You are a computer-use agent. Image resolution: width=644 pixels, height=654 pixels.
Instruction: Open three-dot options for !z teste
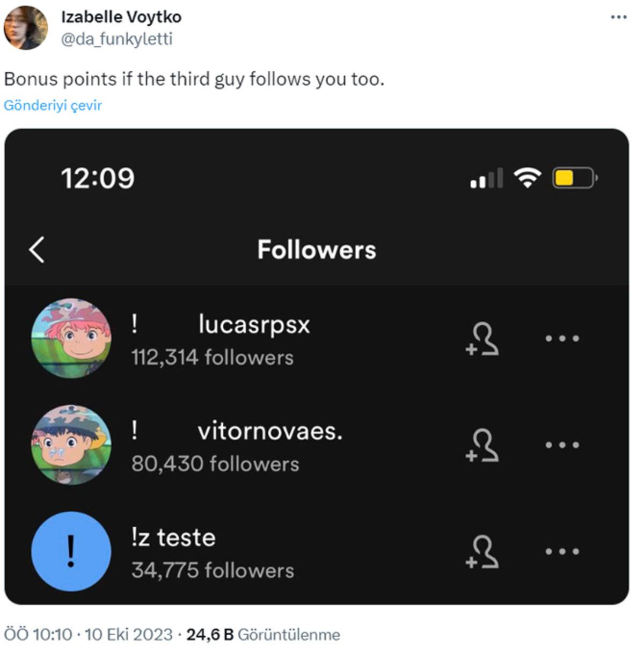[562, 551]
